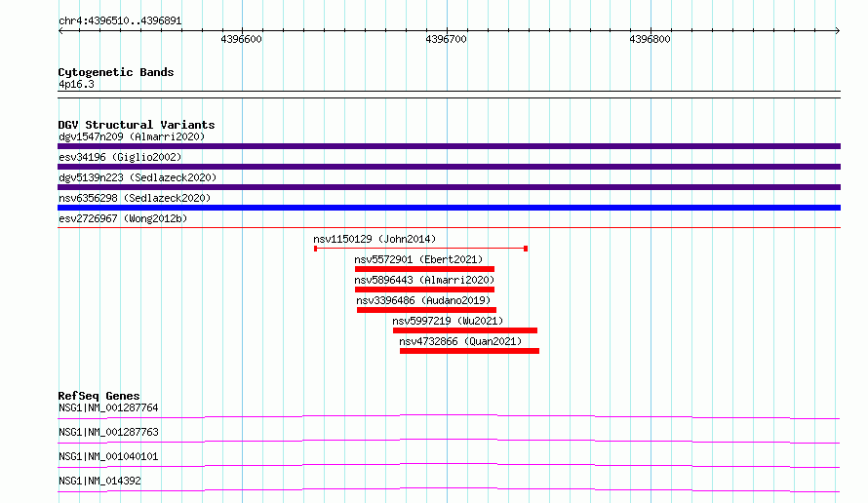868x503 pixels.
Task: Click the right arrowhead of the ruler
Action: pos(838,31)
